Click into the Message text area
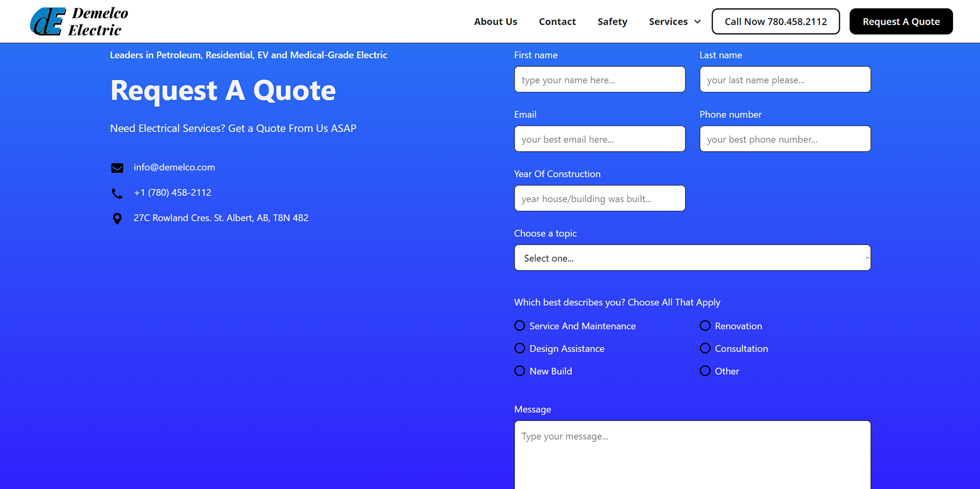This screenshot has height=489, width=980. tap(692, 454)
